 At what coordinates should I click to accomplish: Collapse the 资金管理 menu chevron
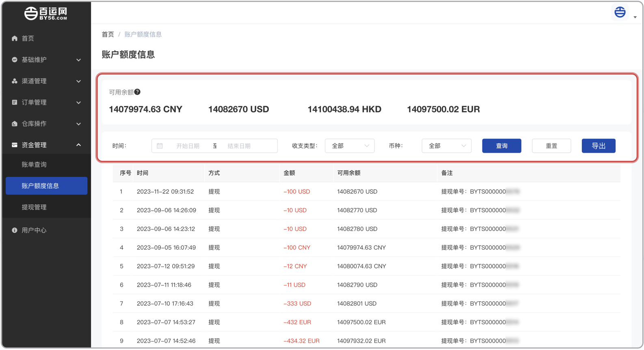pos(78,145)
